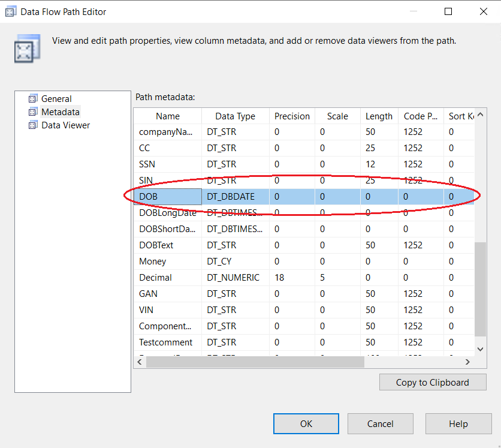
Task: Maximize the Data Flow Path Editor window
Action: tap(448, 11)
